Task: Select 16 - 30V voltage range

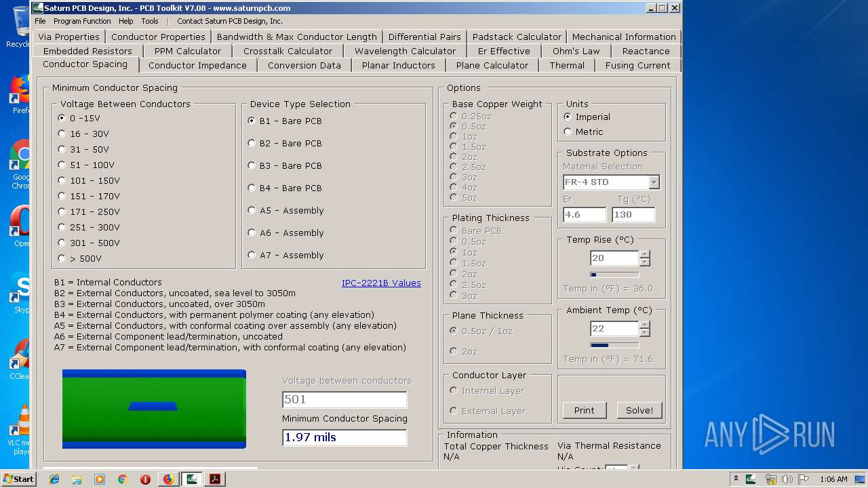Action: (x=83, y=134)
